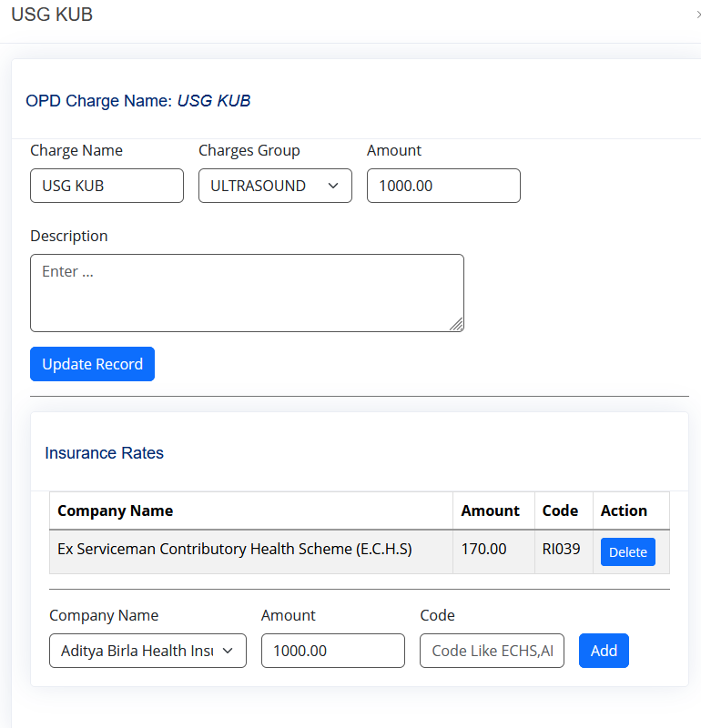Click the chevron arrow of Company Name select

[x=228, y=651]
